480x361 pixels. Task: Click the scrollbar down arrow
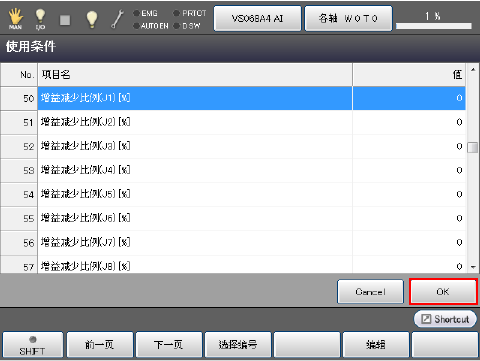click(473, 267)
